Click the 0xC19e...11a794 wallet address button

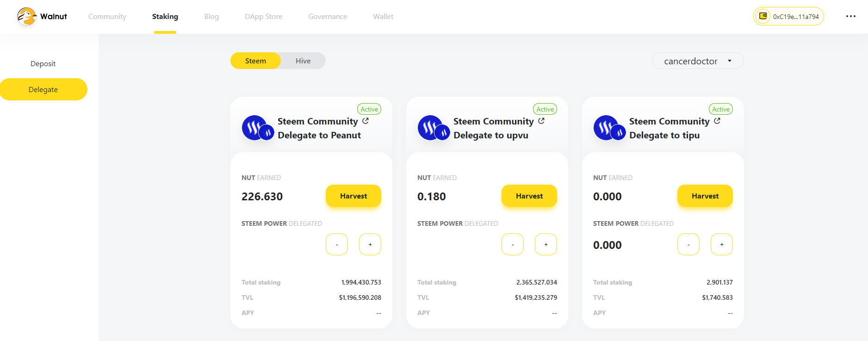(x=788, y=16)
